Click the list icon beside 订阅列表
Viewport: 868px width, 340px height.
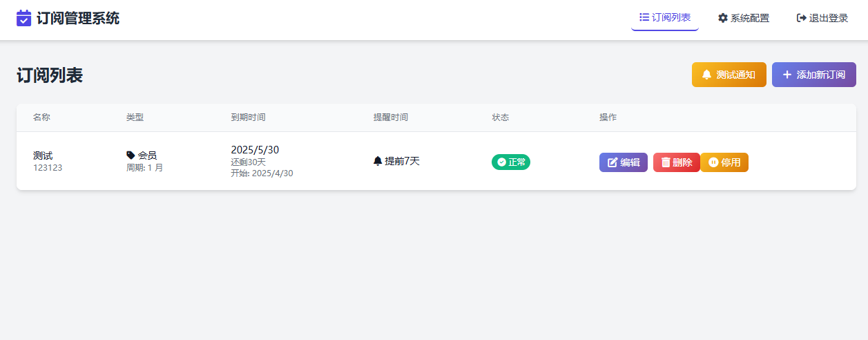coord(644,17)
